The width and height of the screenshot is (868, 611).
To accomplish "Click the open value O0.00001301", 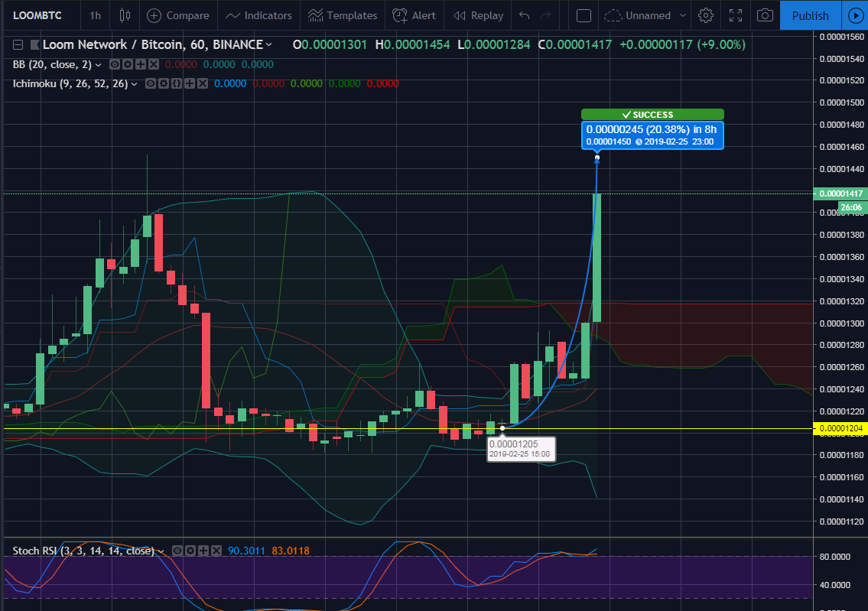I will click(330, 45).
